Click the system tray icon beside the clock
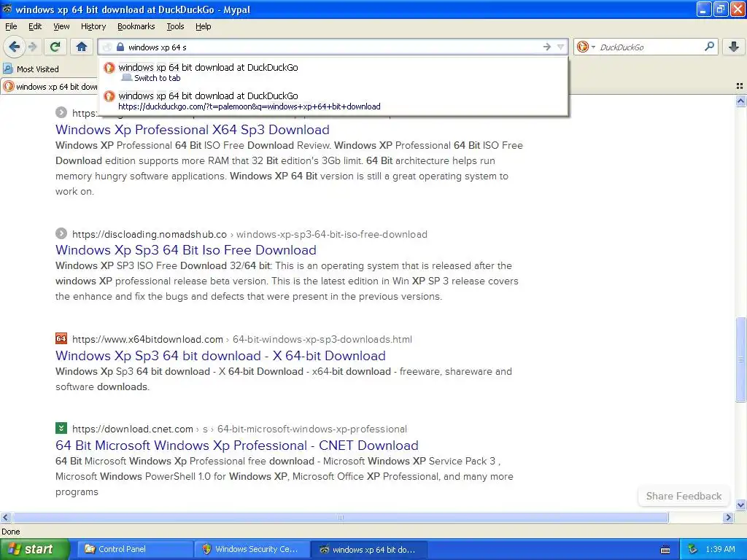This screenshot has height=560, width=747. [693, 549]
